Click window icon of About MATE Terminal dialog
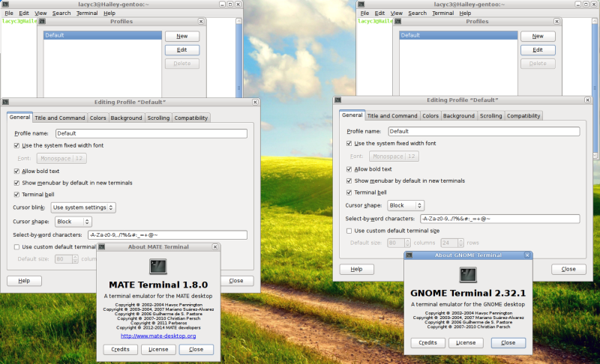Image resolution: width=600 pixels, height=364 pixels. pyautogui.click(x=102, y=246)
